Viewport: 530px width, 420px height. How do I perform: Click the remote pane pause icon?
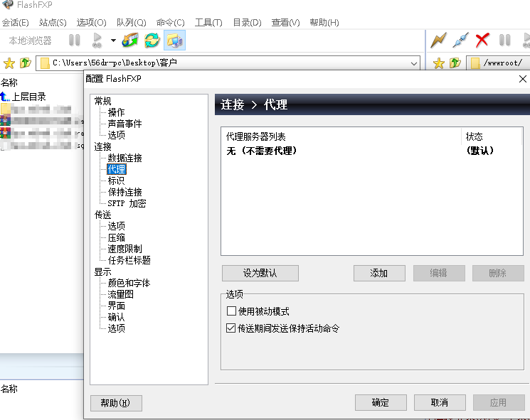click(x=504, y=41)
